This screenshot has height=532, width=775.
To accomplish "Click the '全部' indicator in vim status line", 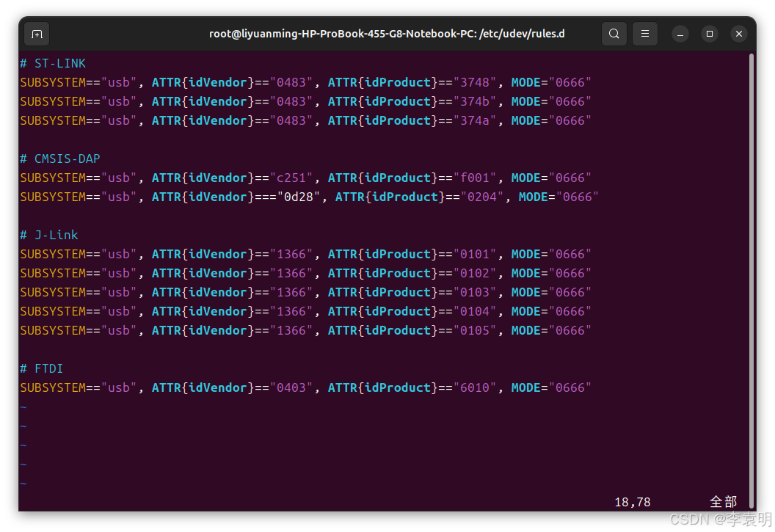I will pos(724,502).
